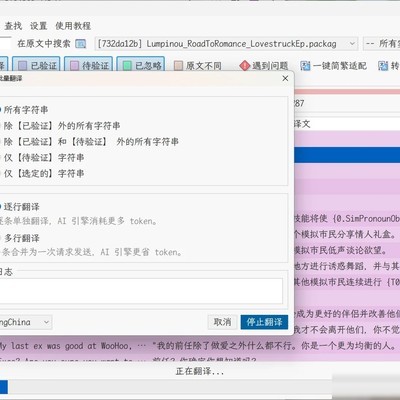Open the 查找 menu
400x400 pixels.
tap(13, 26)
